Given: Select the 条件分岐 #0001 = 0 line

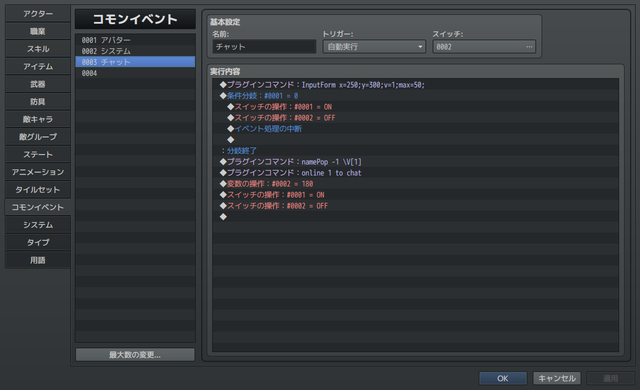Looking at the screenshot, I should (x=416, y=96).
